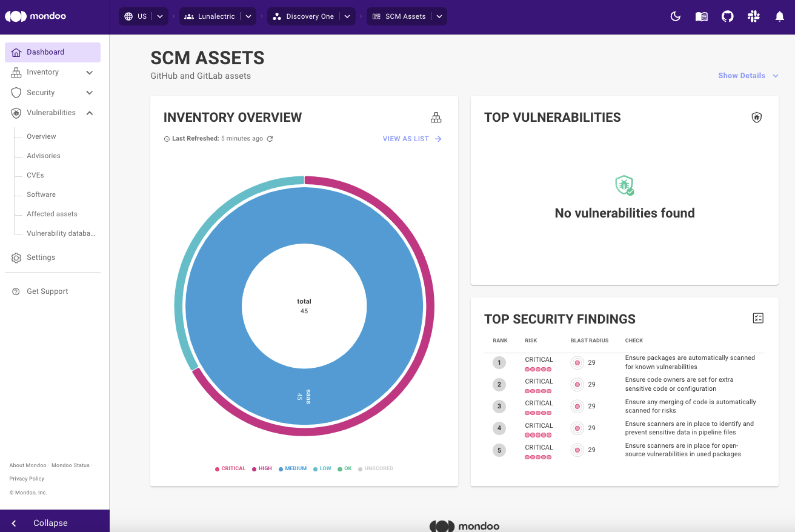Open Vulnerabilities in the sidebar
The width and height of the screenshot is (795, 532).
click(52, 113)
